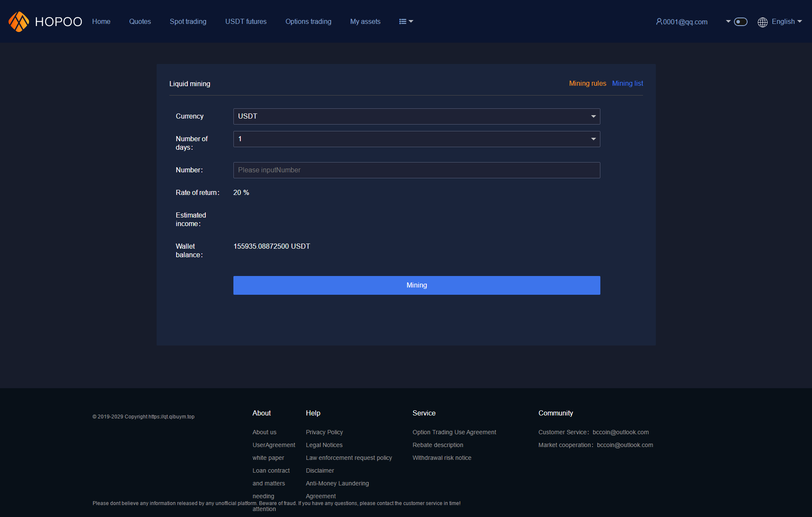812x517 pixels.
Task: Focus the Number input field
Action: (416, 170)
